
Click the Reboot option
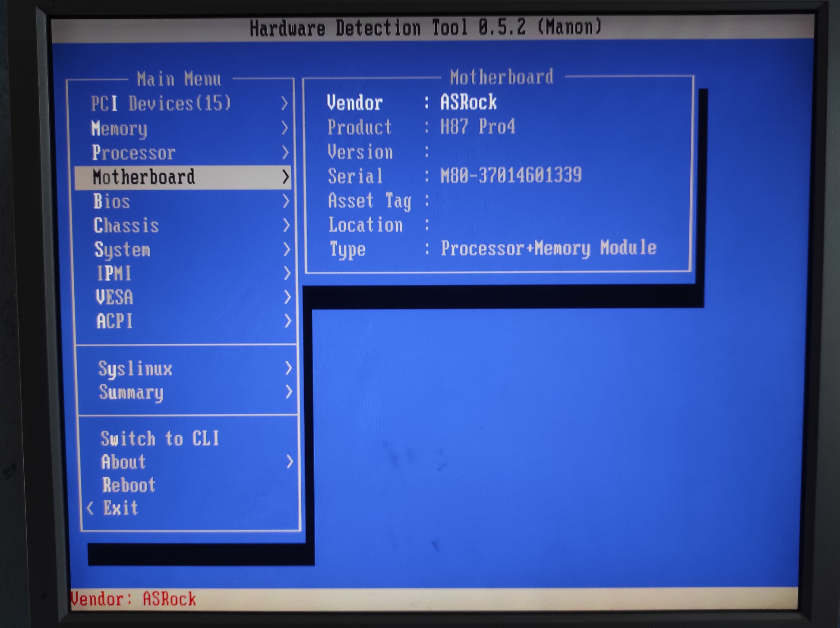(x=129, y=485)
